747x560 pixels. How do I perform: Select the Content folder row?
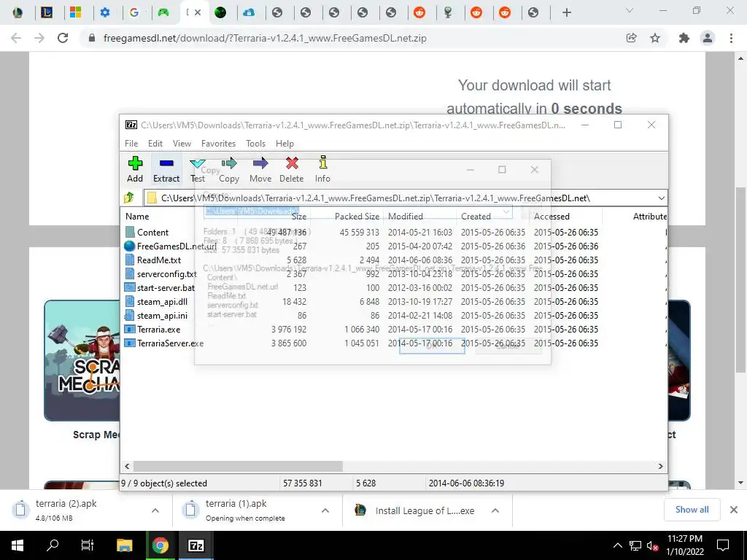point(152,233)
